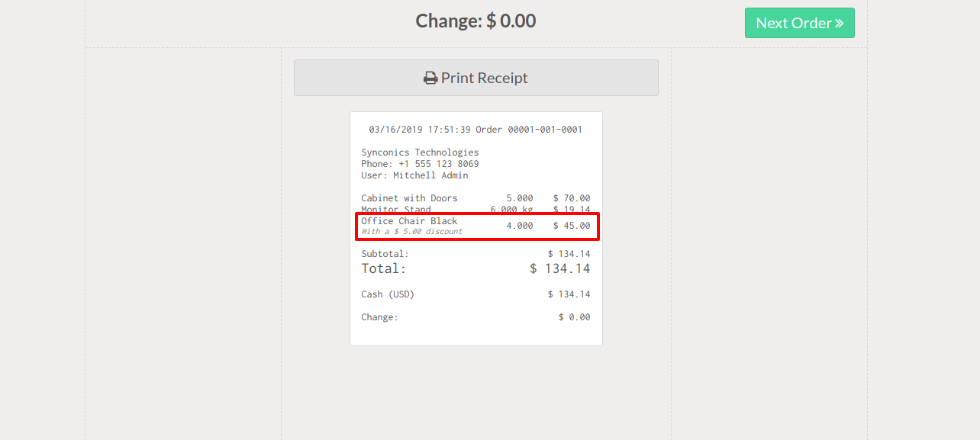980x440 pixels.
Task: Click the $ 5.00 discount note
Action: (412, 231)
